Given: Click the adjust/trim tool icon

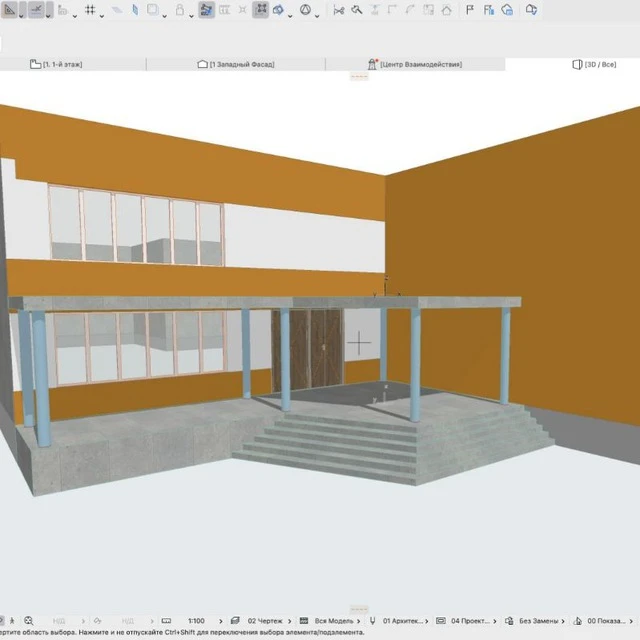Looking at the screenshot, I should [356, 10].
